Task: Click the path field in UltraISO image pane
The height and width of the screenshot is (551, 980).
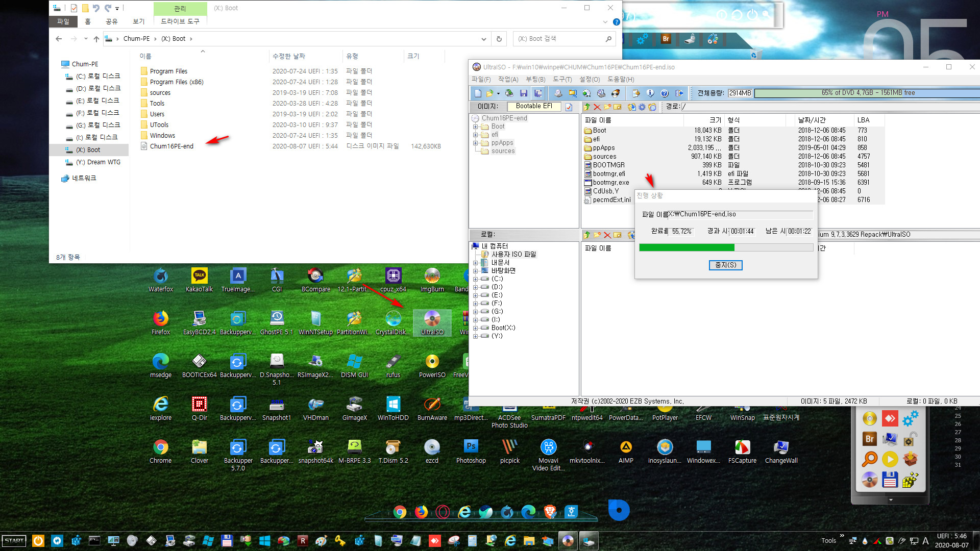Action: pyautogui.click(x=830, y=107)
